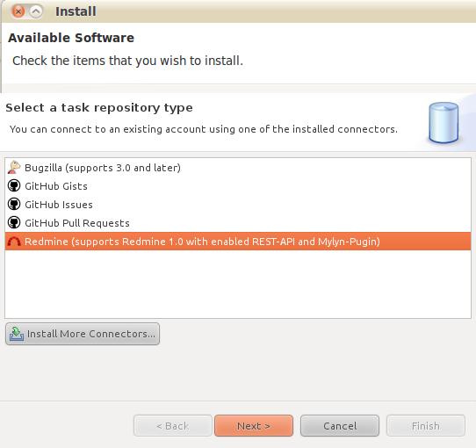Choose the GitHub Issues connector label
Image resolution: width=476 pixels, height=448 pixels.
(59, 205)
